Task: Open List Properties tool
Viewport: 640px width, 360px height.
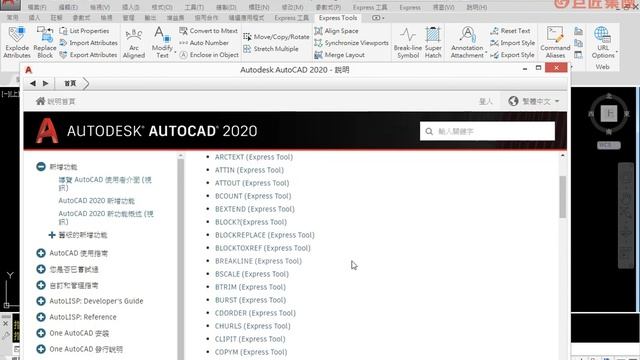Action: [x=84, y=31]
